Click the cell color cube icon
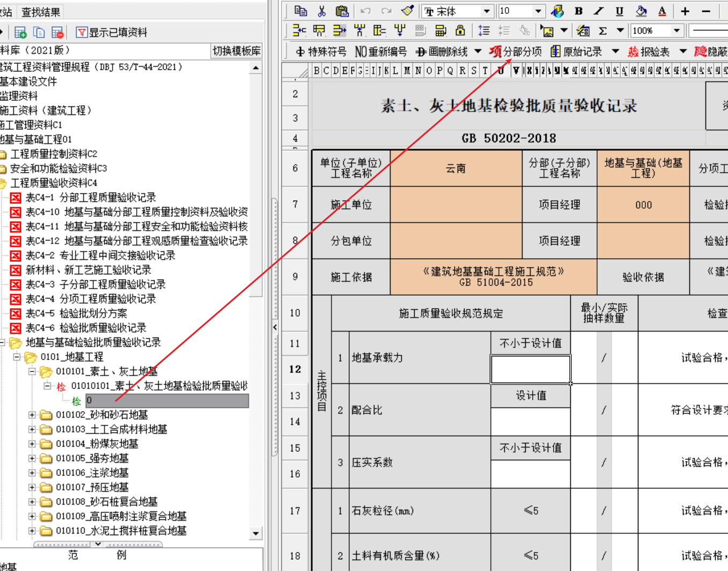The image size is (728, 571). click(x=557, y=11)
